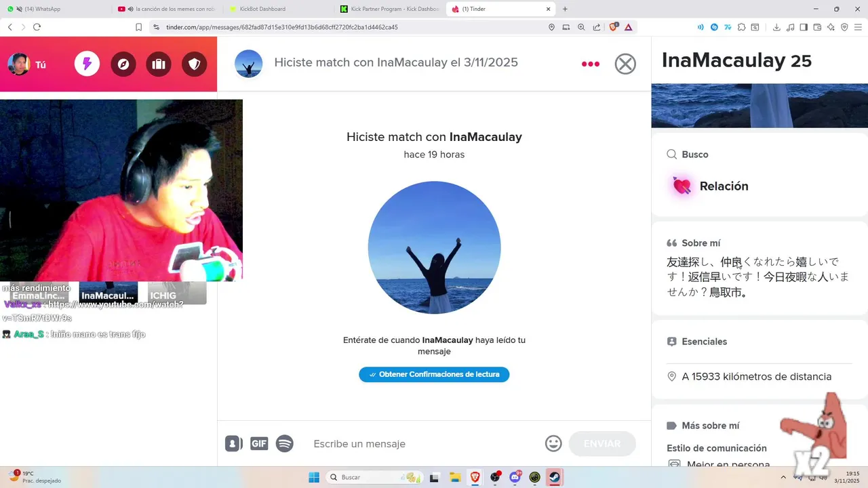Screen dimensions: 868x488
Task: Click the Más sobre mí heading
Action: 711,426
